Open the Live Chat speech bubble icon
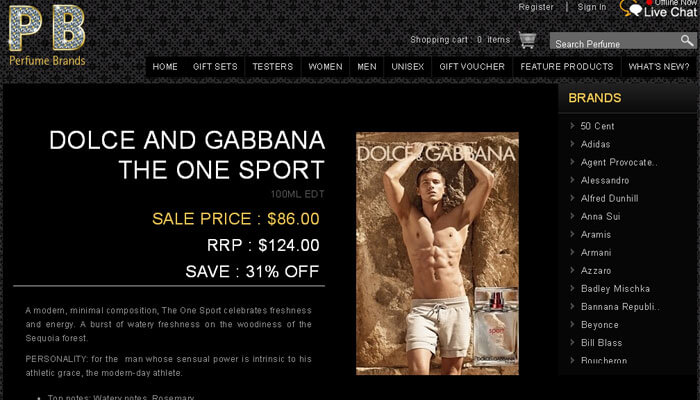Screen dimensions: 700x400 point(632,8)
